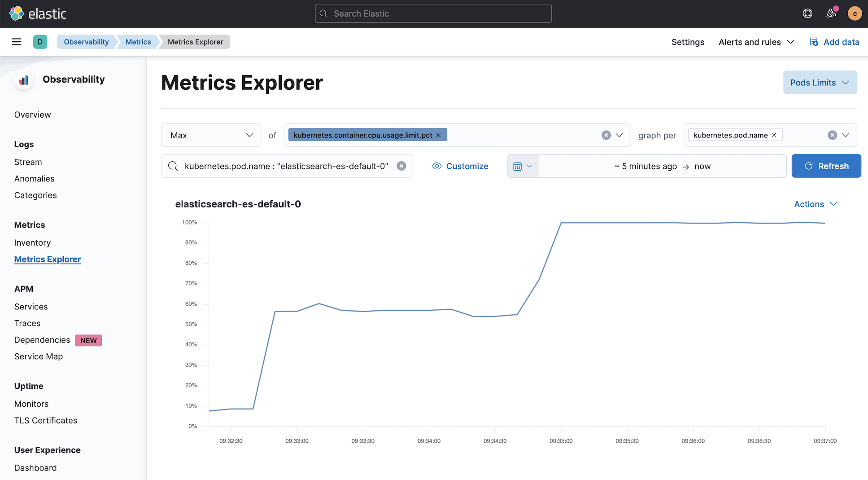The width and height of the screenshot is (868, 480).
Task: Expand the Max aggregation dropdown
Action: point(211,135)
